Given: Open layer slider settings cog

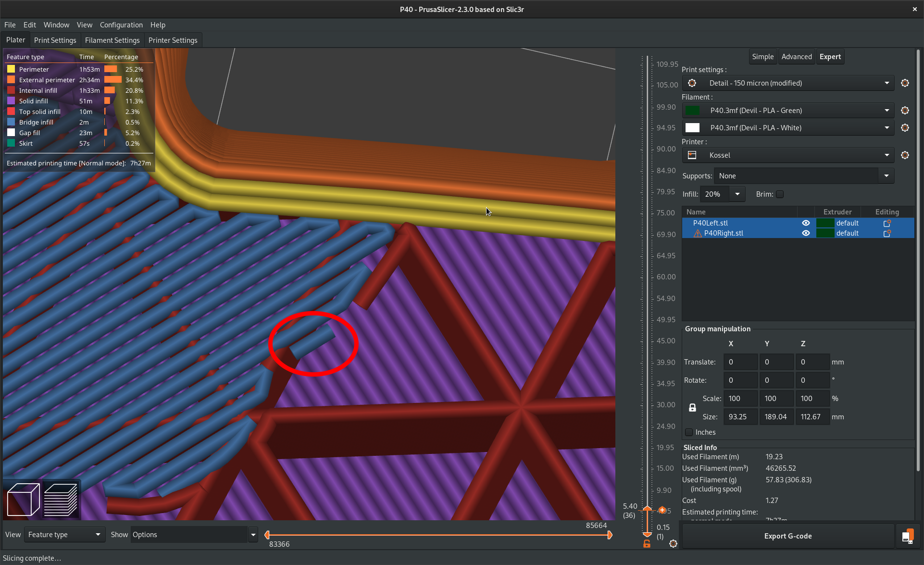Looking at the screenshot, I should (x=673, y=544).
